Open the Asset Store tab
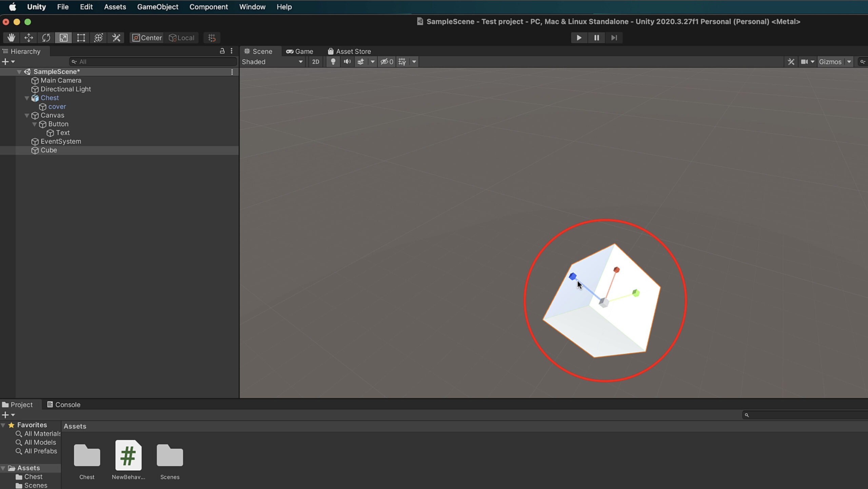The image size is (868, 489). pyautogui.click(x=349, y=51)
